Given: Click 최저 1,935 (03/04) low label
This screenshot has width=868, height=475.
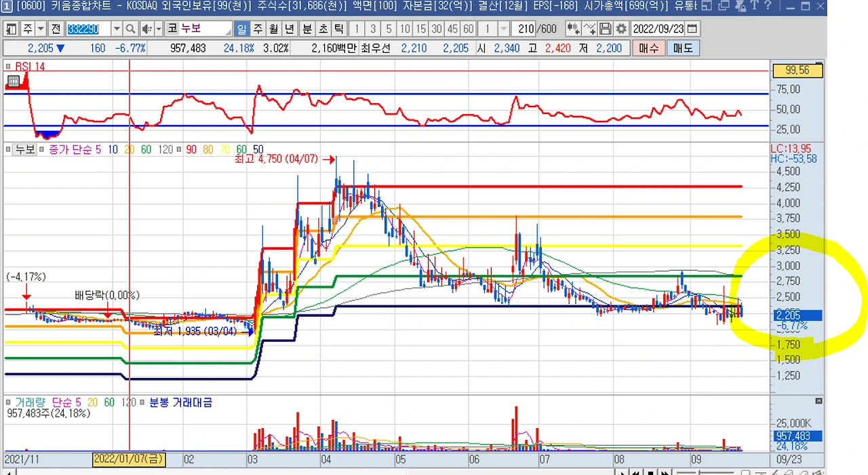Looking at the screenshot, I should tap(195, 332).
